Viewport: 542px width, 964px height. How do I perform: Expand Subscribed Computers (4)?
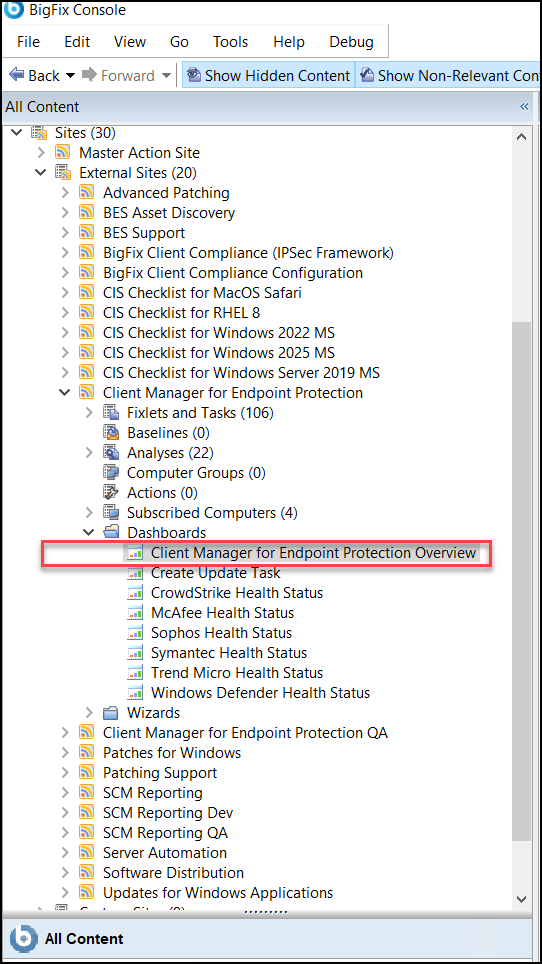pyautogui.click(x=89, y=512)
